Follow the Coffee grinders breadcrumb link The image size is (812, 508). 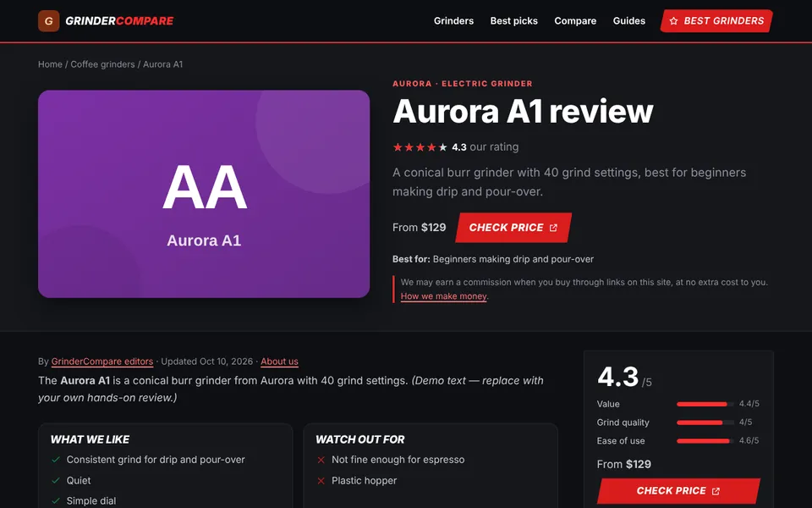click(x=102, y=64)
